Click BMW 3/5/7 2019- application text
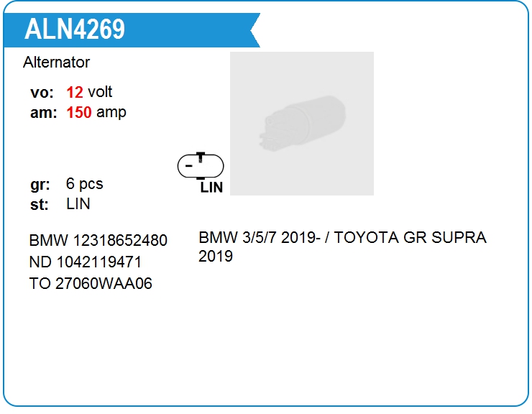Viewport: 532px width, 414px height. tap(260, 237)
